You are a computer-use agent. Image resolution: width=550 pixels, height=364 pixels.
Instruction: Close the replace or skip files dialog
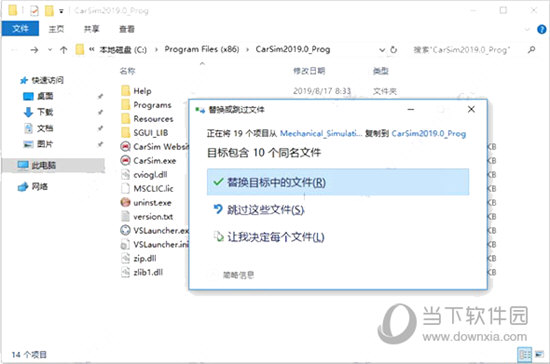point(471,109)
